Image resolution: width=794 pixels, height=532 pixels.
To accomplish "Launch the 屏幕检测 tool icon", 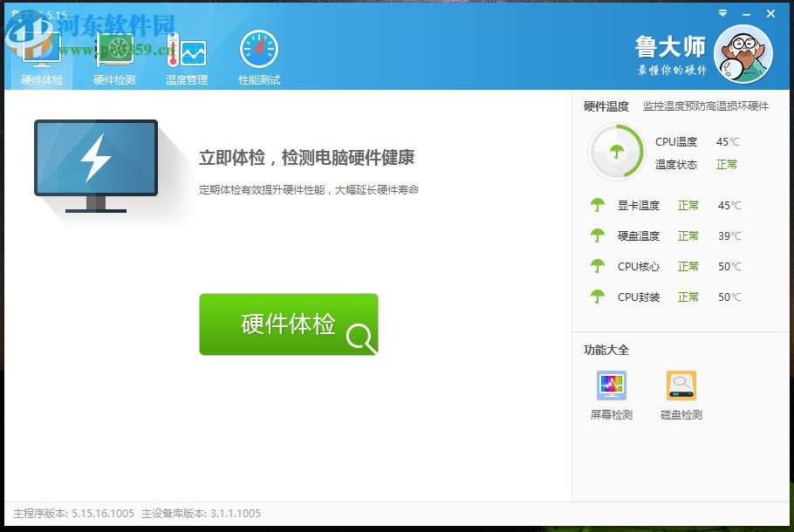I will coord(612,385).
